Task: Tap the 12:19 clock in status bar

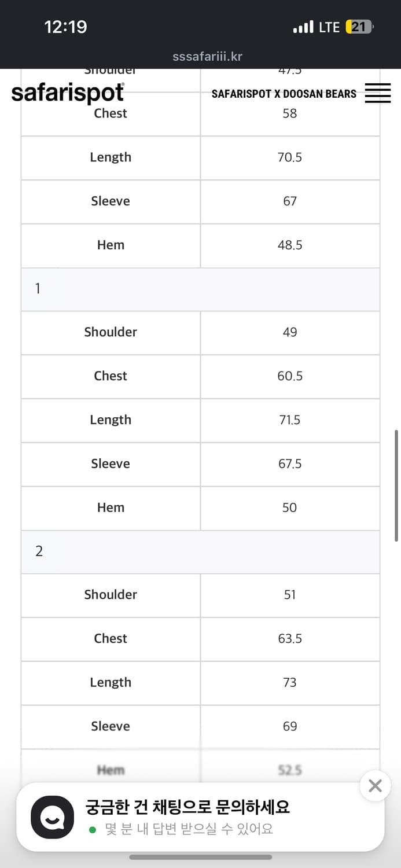Action: [x=65, y=27]
